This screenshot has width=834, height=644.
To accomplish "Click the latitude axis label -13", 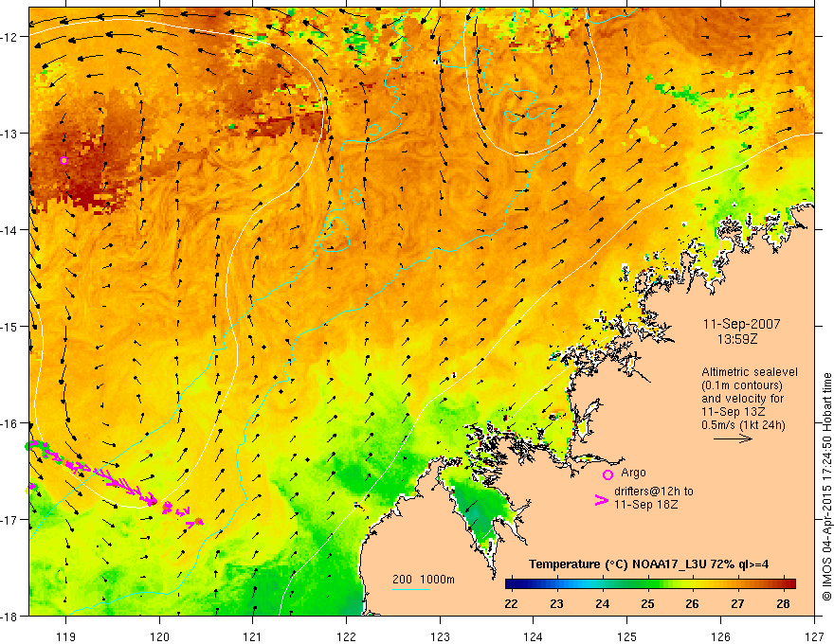I will 10,134.
